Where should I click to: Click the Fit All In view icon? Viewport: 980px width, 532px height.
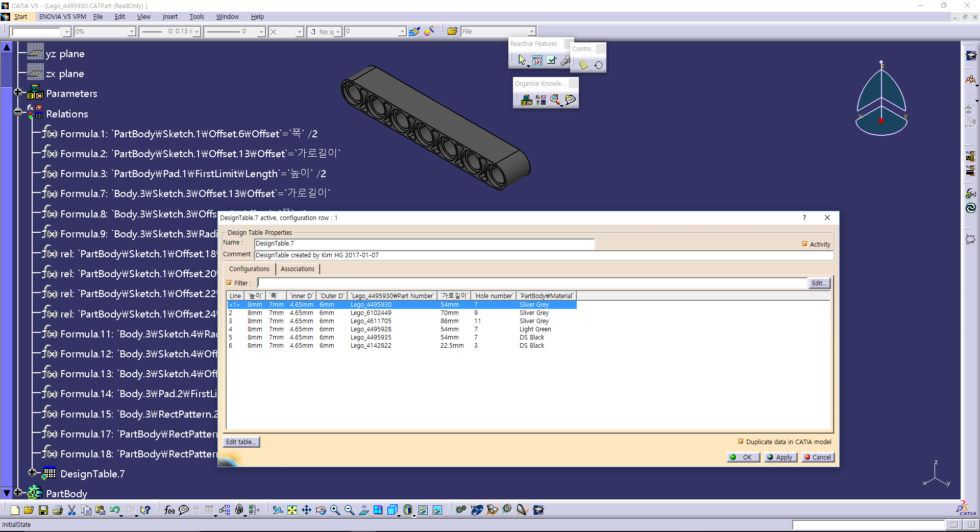pyautogui.click(x=292, y=510)
